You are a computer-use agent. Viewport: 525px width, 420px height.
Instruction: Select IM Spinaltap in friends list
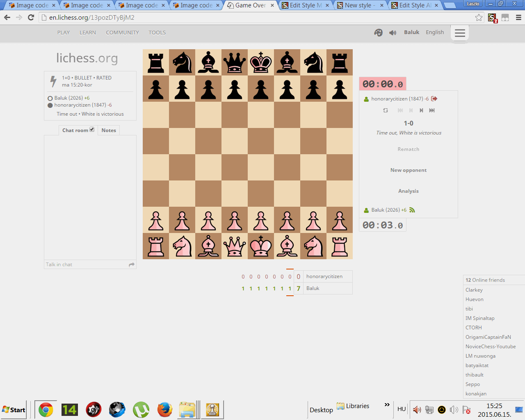[480, 318]
